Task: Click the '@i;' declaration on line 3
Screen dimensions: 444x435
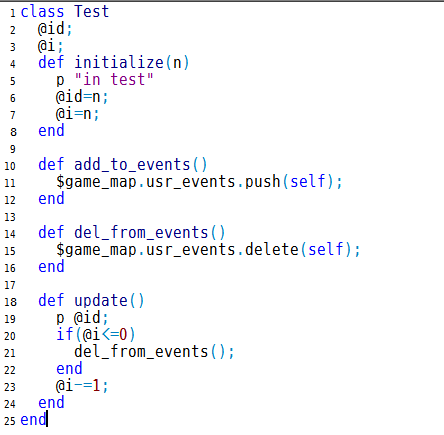Action: [x=51, y=45]
